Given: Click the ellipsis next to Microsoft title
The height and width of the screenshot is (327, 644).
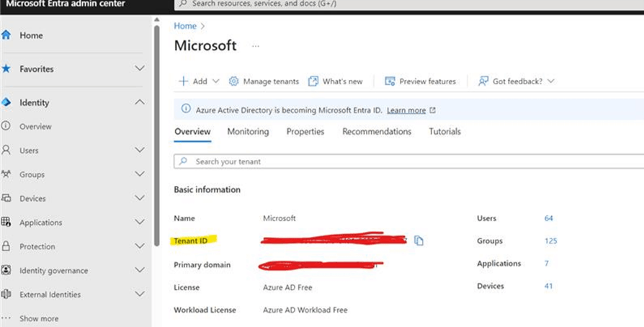Looking at the screenshot, I should click(256, 46).
